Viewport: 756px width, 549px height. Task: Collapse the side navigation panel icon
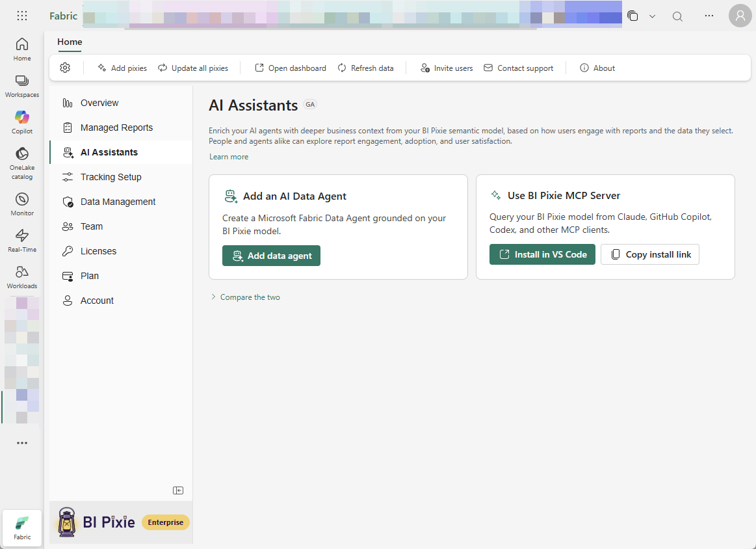pyautogui.click(x=178, y=490)
